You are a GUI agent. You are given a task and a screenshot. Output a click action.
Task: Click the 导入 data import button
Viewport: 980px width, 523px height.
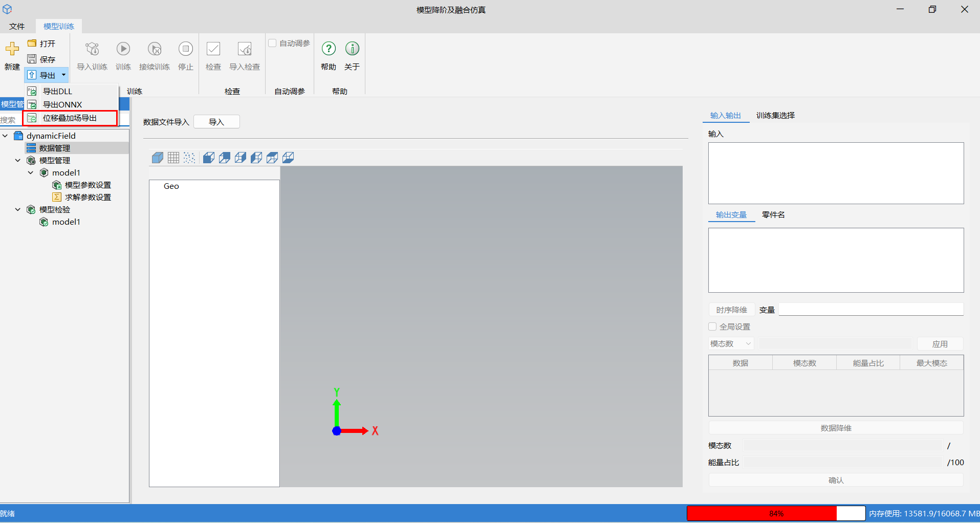(x=216, y=122)
